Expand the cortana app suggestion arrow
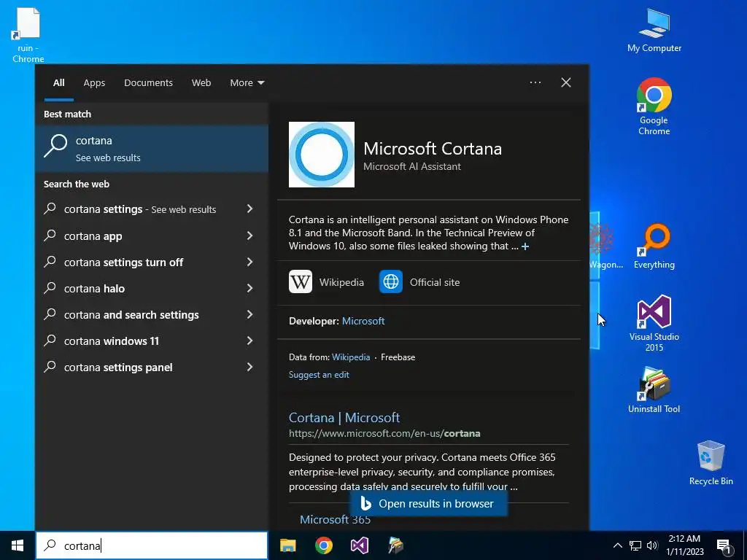The height and width of the screenshot is (560, 747). point(249,236)
